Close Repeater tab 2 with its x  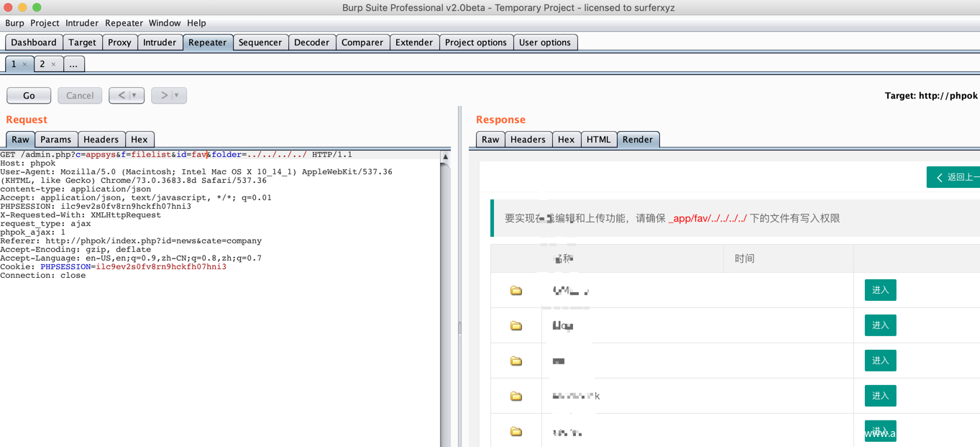(x=53, y=65)
